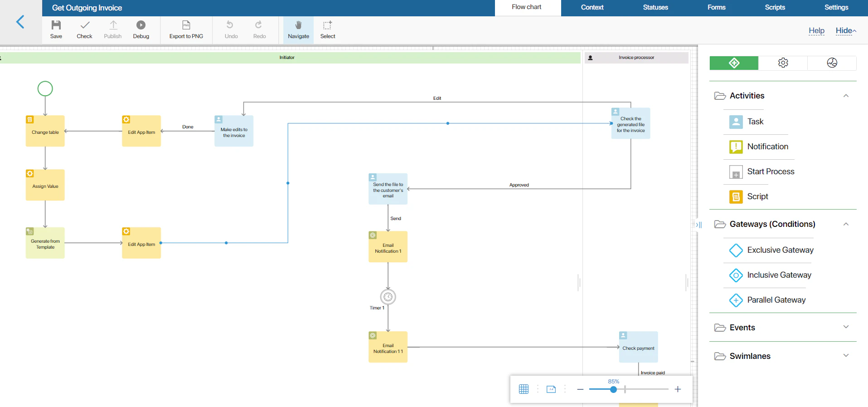Select the Change table script node
The width and height of the screenshot is (868, 407).
(45, 131)
